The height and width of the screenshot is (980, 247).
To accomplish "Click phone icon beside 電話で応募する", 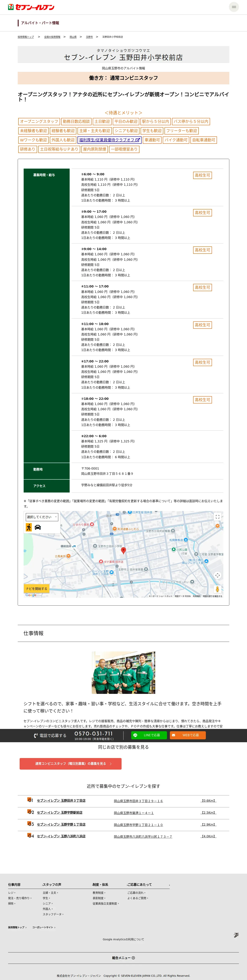I will [36, 736].
